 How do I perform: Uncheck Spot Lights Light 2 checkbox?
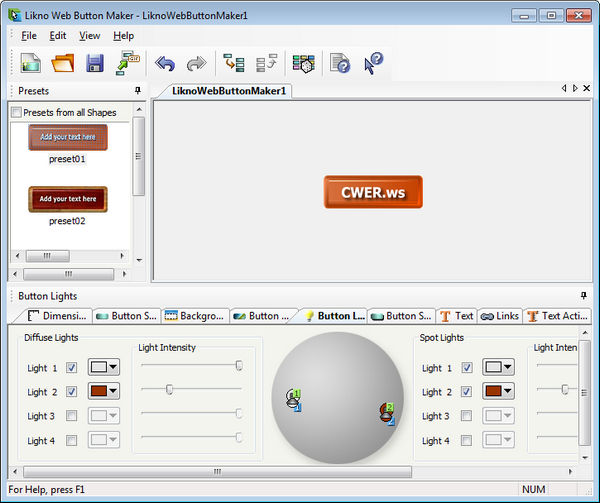pos(466,392)
